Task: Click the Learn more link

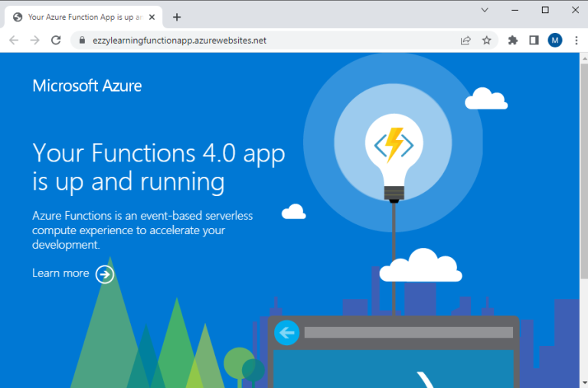Action: (60, 273)
